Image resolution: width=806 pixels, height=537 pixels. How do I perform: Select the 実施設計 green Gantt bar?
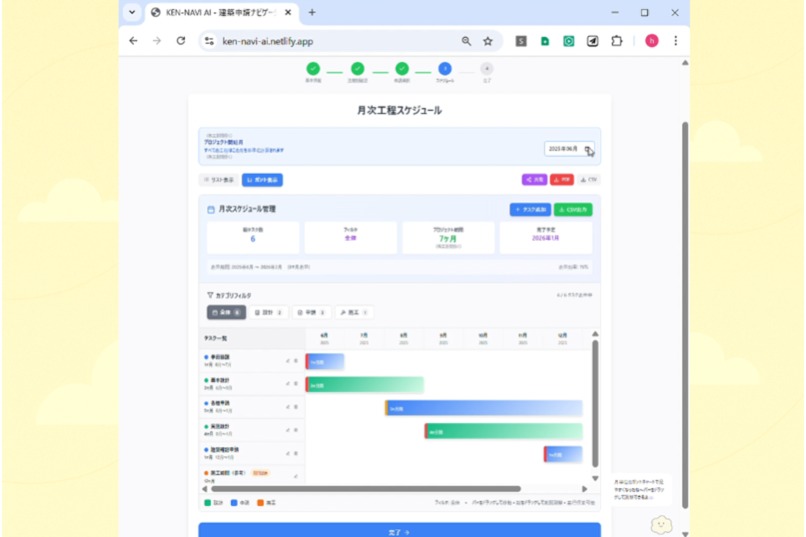coord(504,432)
